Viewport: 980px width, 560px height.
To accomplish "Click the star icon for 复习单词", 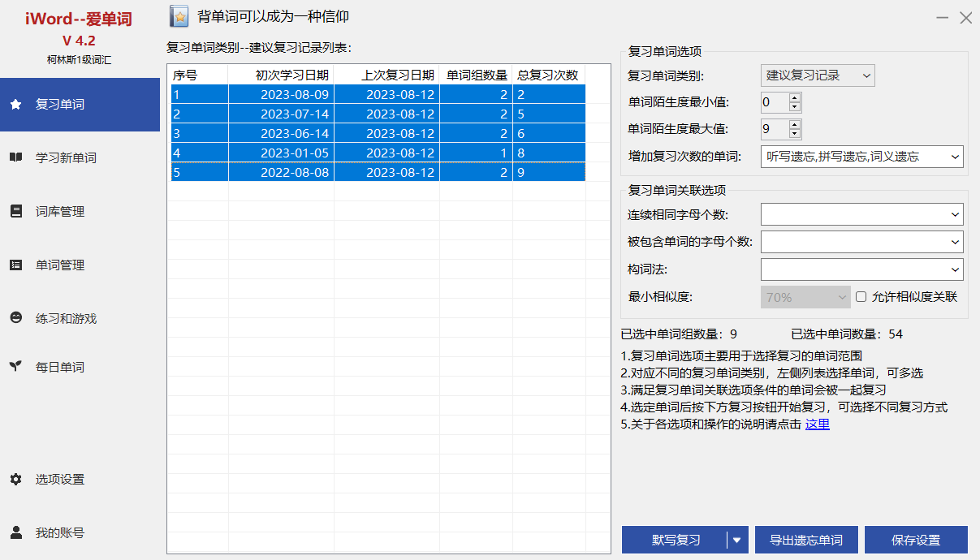I will (x=15, y=105).
